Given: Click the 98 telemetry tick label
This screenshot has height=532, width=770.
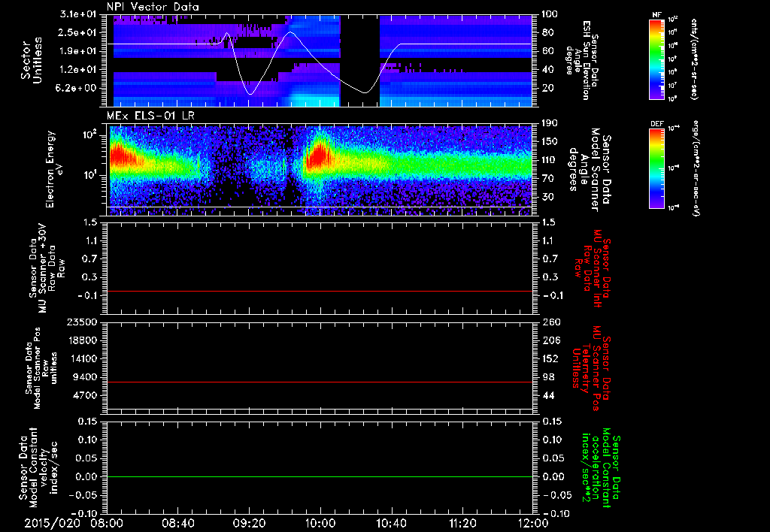Looking at the screenshot, I should (547, 377).
